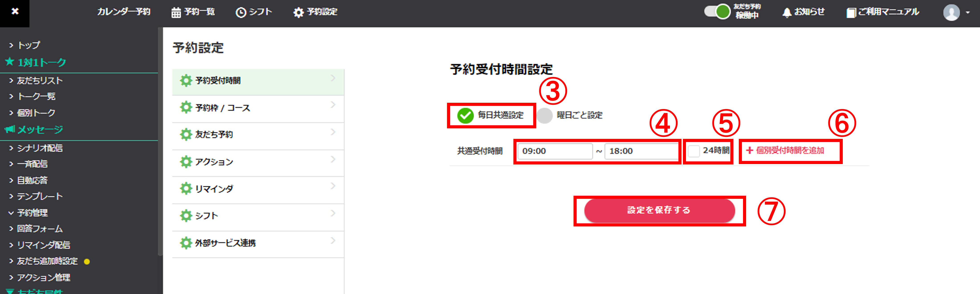Viewport: 980px width, 294px height.
Task: Close the sidebar with the X icon
Action: 15,11
